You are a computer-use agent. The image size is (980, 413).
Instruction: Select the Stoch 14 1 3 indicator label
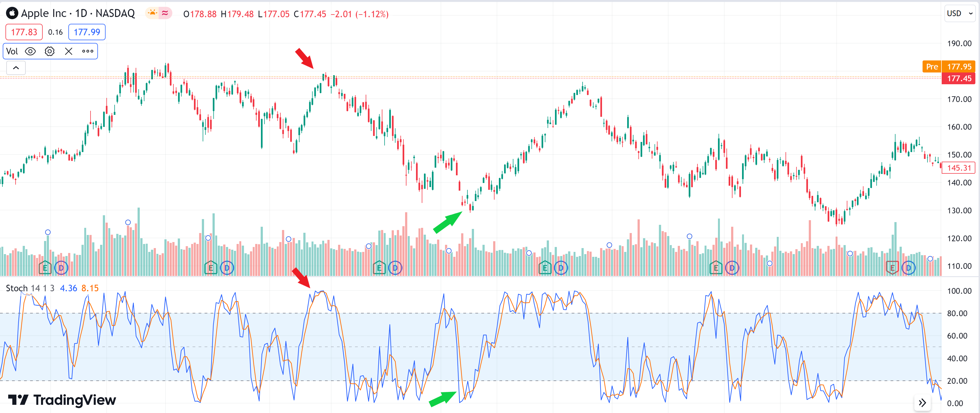coord(30,288)
